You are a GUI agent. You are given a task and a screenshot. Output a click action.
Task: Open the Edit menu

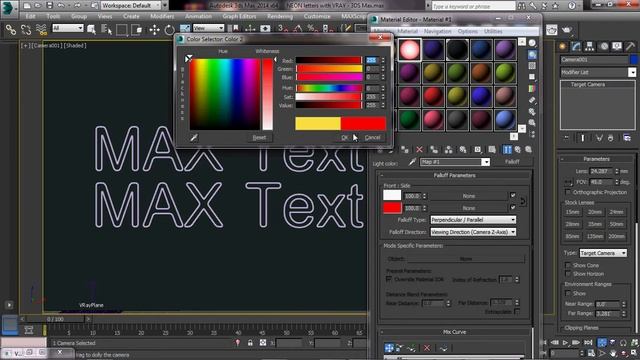coord(30,16)
